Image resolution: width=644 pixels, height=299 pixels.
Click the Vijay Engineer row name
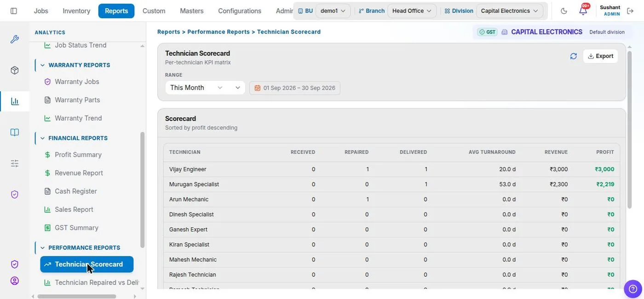pos(188,169)
